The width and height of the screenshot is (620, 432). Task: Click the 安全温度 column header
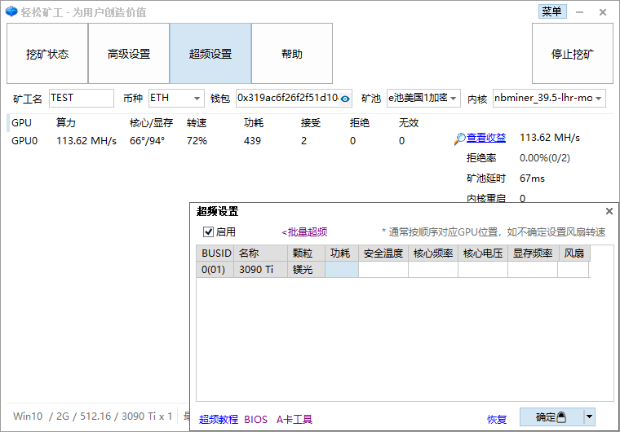pos(384,253)
